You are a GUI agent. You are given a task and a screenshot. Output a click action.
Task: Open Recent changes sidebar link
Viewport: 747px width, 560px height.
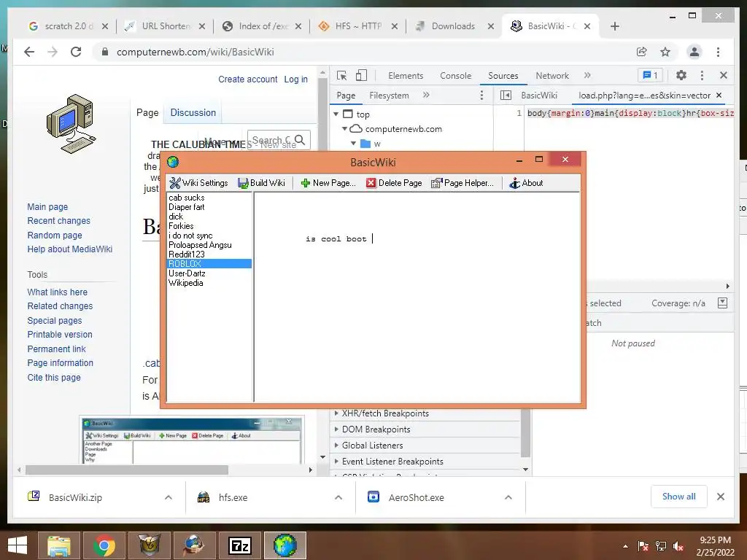58,221
